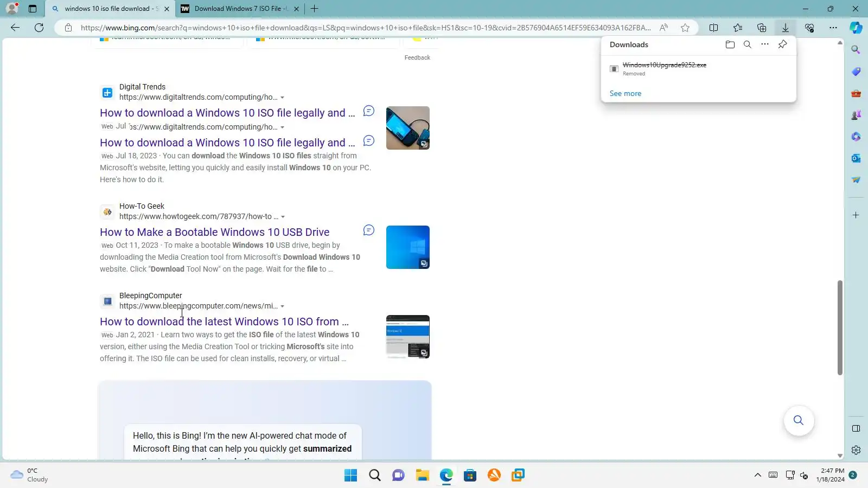Open the Windows Start menu
868x488 pixels.
coord(351,476)
